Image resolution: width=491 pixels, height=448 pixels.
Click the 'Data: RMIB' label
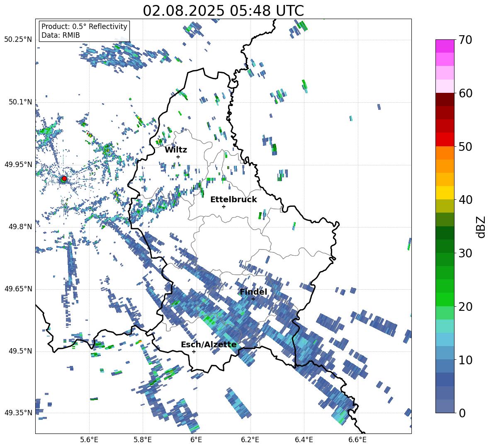[x=61, y=35]
